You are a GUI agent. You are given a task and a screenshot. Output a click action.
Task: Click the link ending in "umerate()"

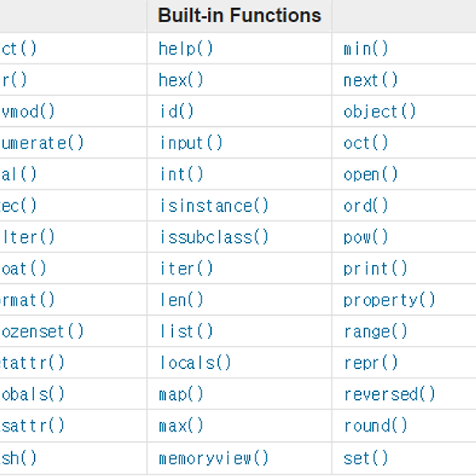click(x=42, y=144)
